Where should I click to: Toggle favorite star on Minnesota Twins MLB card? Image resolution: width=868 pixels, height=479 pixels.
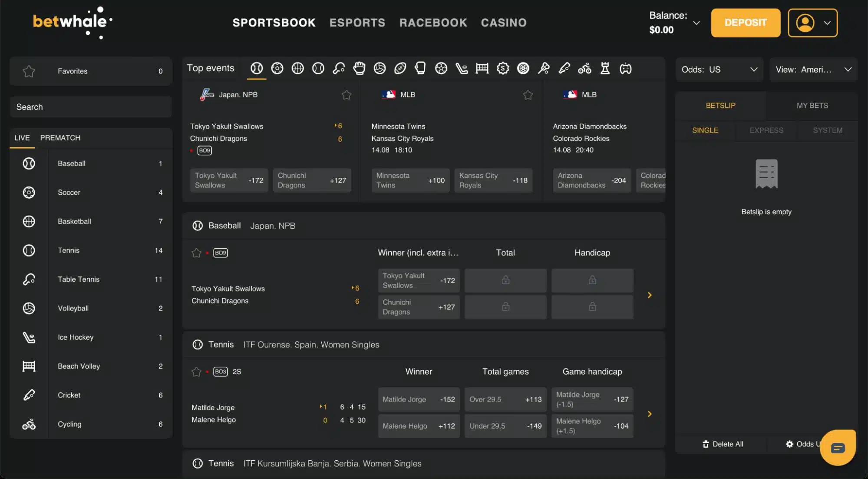click(x=528, y=95)
